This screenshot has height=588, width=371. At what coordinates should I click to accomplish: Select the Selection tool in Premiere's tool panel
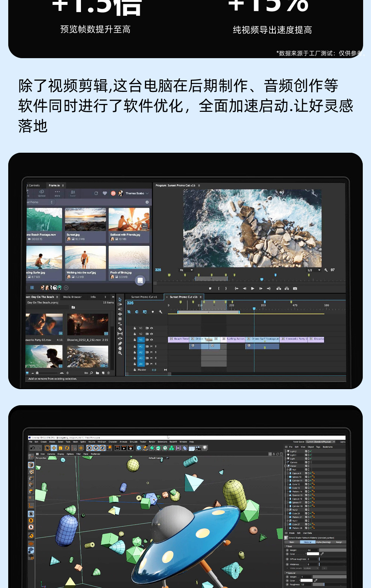(120, 299)
